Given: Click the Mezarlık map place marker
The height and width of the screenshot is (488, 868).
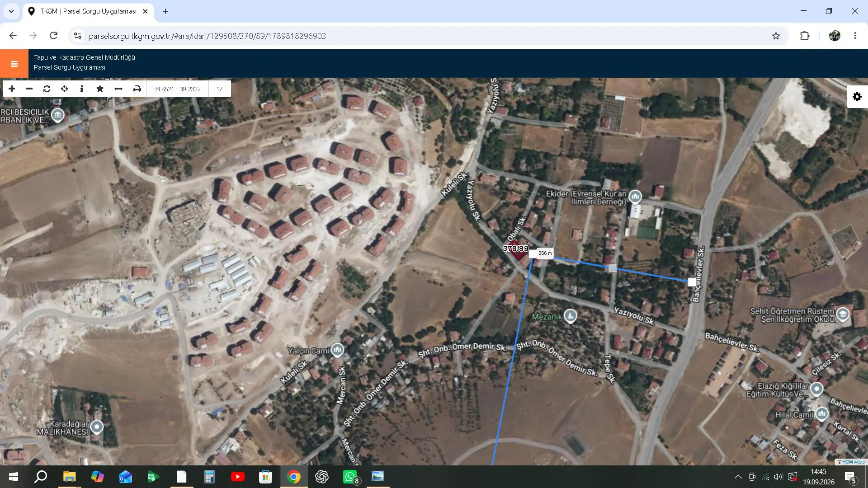Looking at the screenshot, I should pos(571,315).
